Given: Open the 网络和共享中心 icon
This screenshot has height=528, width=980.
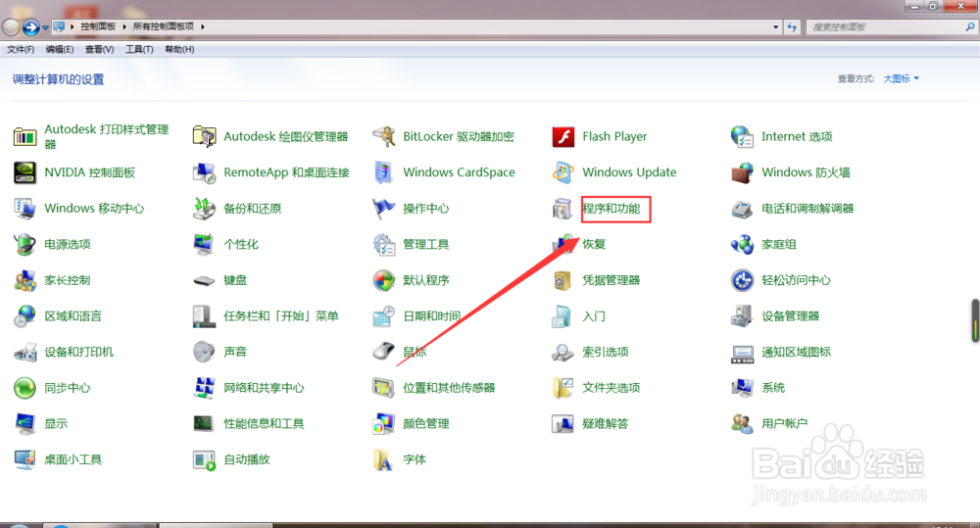Looking at the screenshot, I should 205,388.
